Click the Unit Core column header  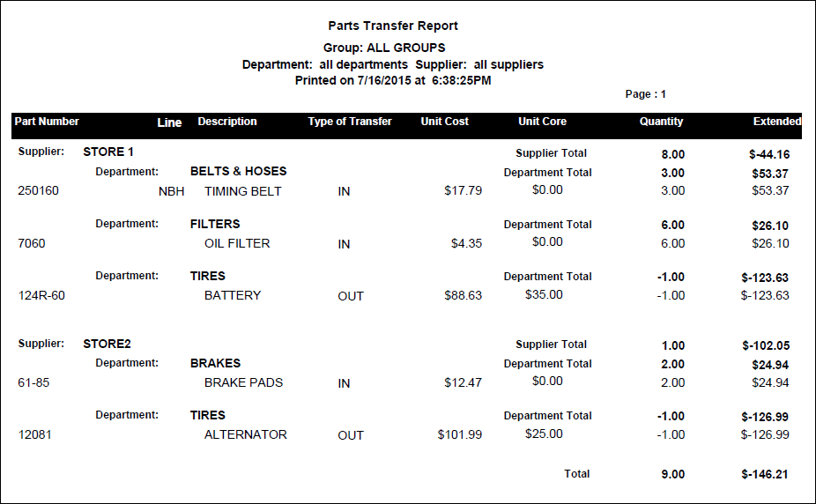[542, 122]
